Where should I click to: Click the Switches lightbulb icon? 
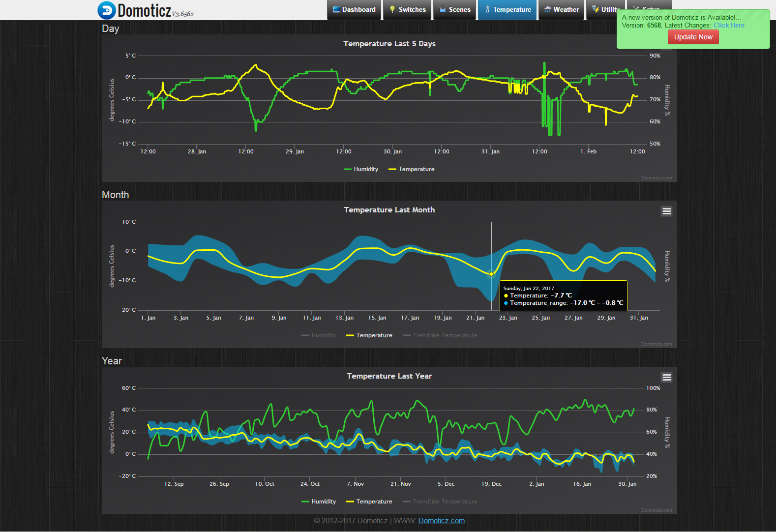392,9
